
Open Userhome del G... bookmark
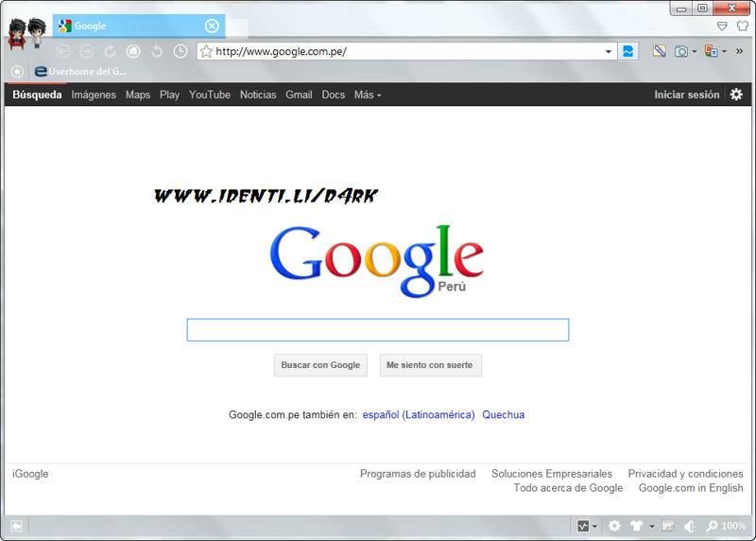pyautogui.click(x=80, y=72)
